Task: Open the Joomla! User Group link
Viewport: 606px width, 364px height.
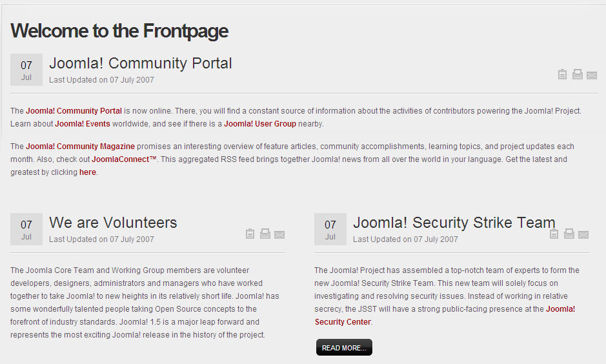Action: pyautogui.click(x=259, y=124)
